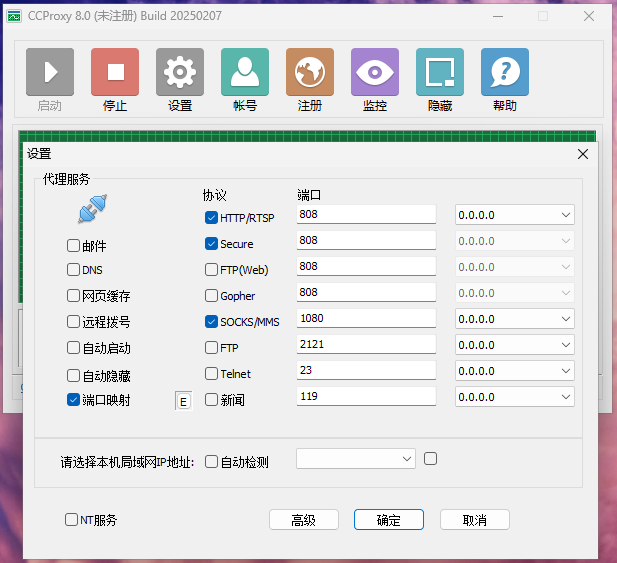Click the CCProxy title bar app icon

14,16
